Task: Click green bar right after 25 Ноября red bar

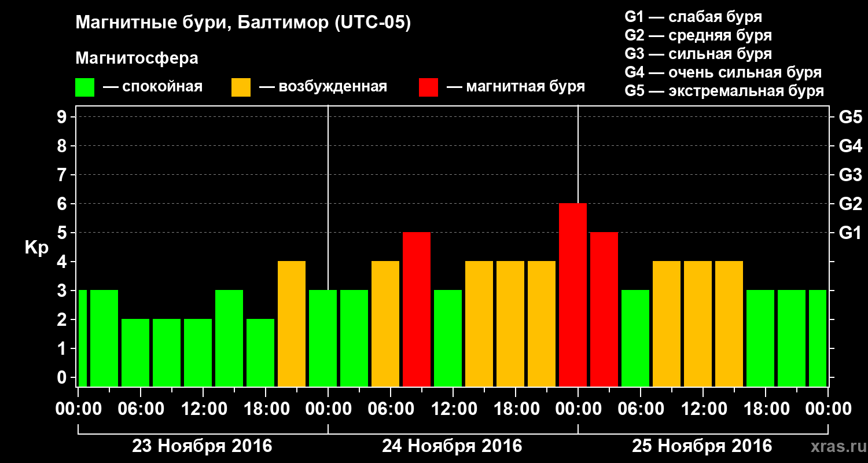Action: point(635,339)
